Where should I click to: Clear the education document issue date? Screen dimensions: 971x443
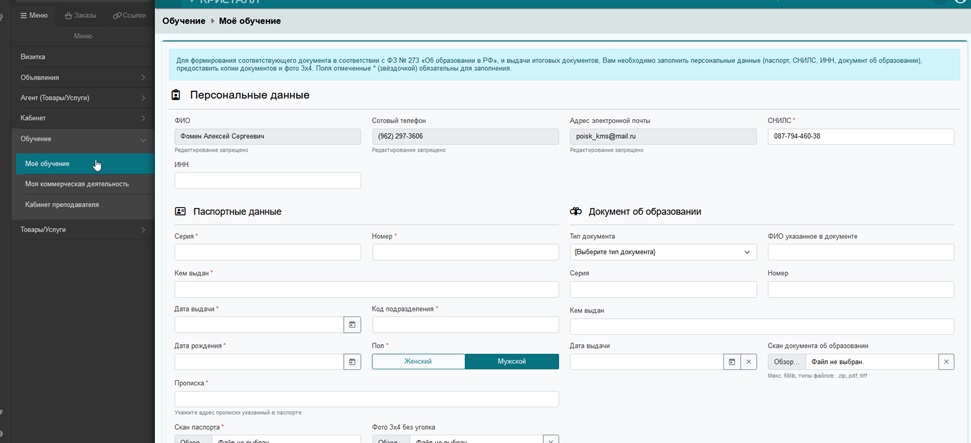748,362
